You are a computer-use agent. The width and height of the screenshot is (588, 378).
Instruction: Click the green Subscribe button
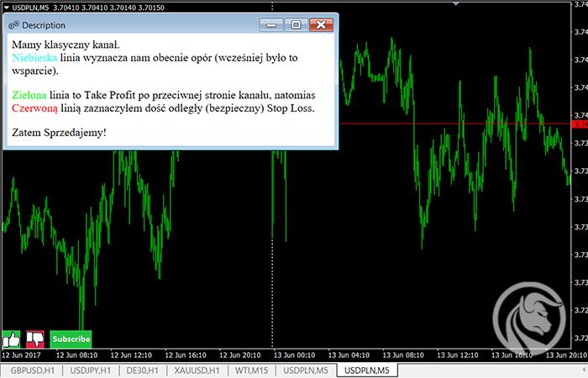click(x=71, y=339)
